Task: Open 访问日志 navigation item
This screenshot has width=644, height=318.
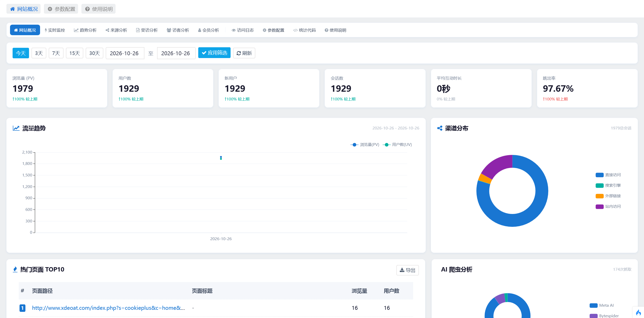Action: click(x=243, y=30)
